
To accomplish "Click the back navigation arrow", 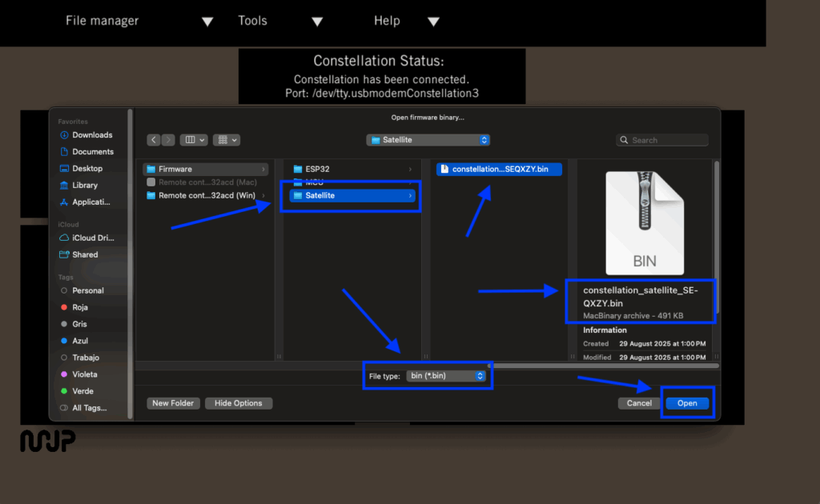I will click(154, 140).
